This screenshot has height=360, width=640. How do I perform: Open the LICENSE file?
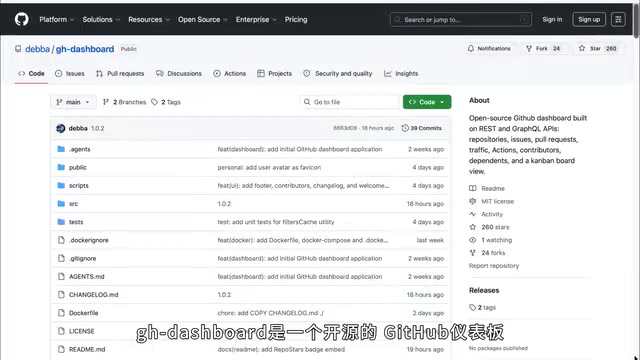coord(81,331)
